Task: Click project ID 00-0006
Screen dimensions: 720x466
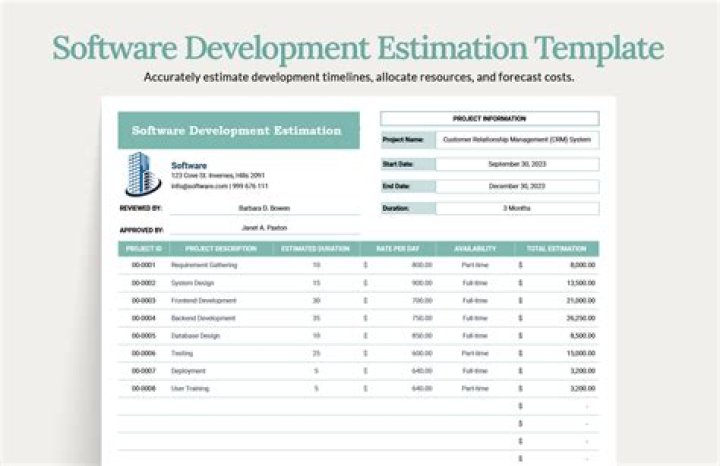Action: [x=144, y=353]
